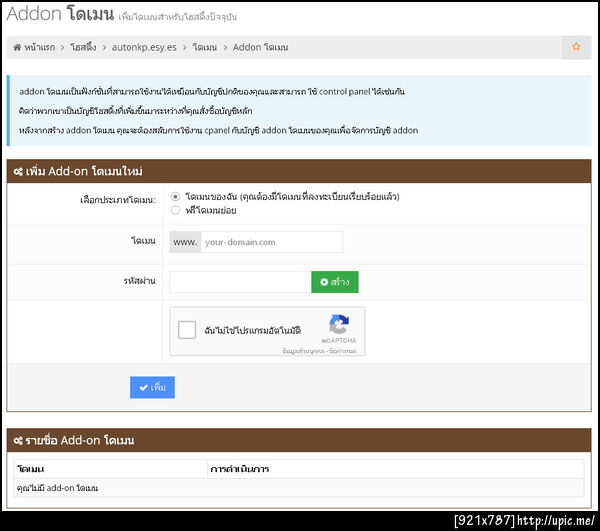Focus the your-domain.com input field
The image size is (600, 531).
click(272, 242)
